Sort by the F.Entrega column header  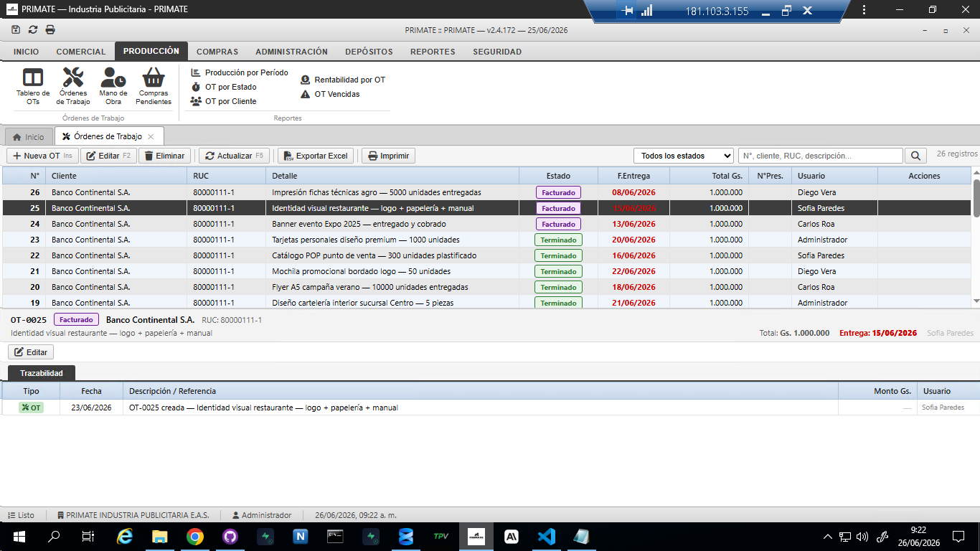633,176
